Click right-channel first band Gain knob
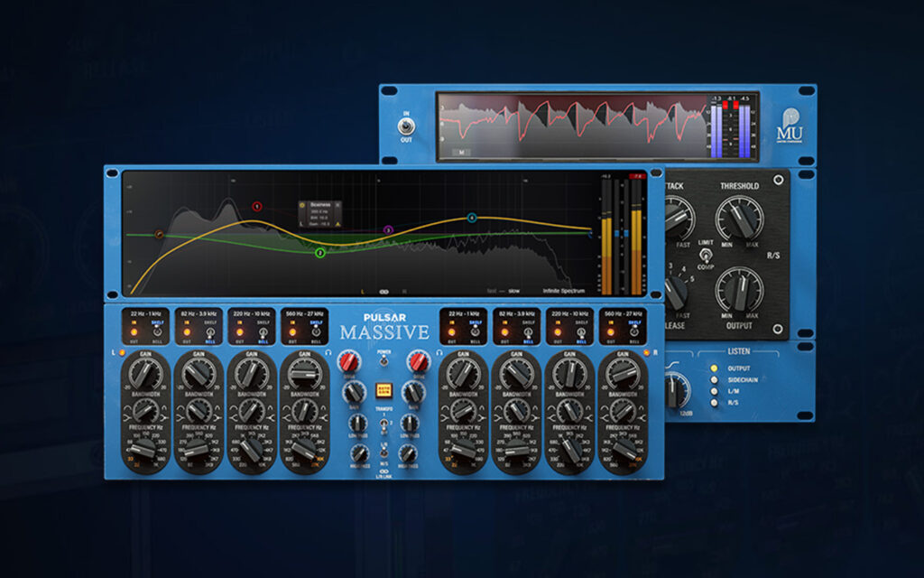924x578 pixels. [x=463, y=373]
